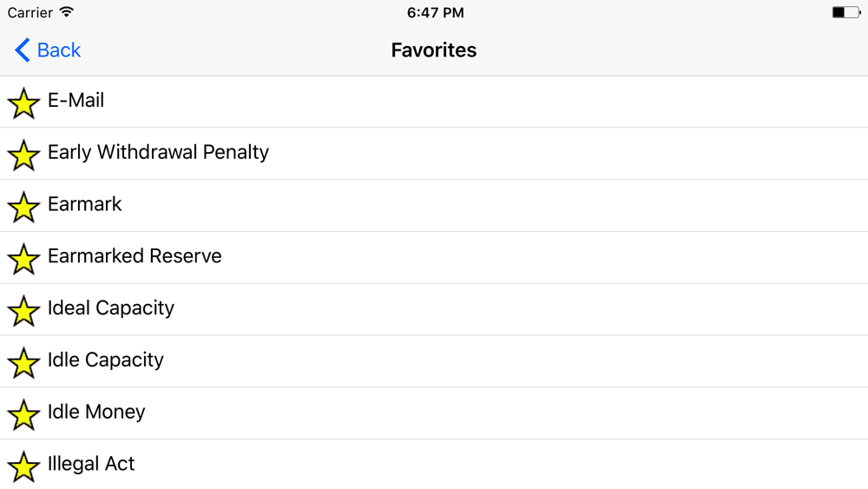Open the Idle Money term
Image resolution: width=868 pixels, height=489 pixels.
pos(434,413)
